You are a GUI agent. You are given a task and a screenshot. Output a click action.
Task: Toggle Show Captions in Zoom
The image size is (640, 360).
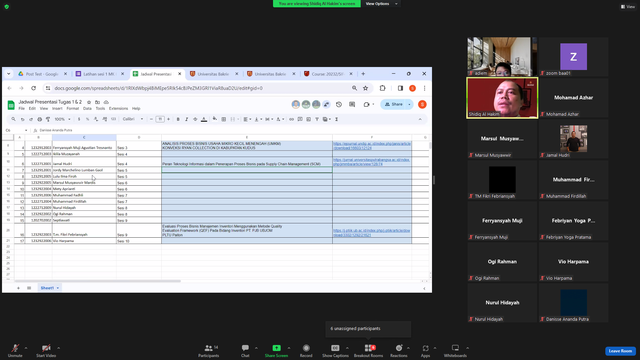[335, 350]
